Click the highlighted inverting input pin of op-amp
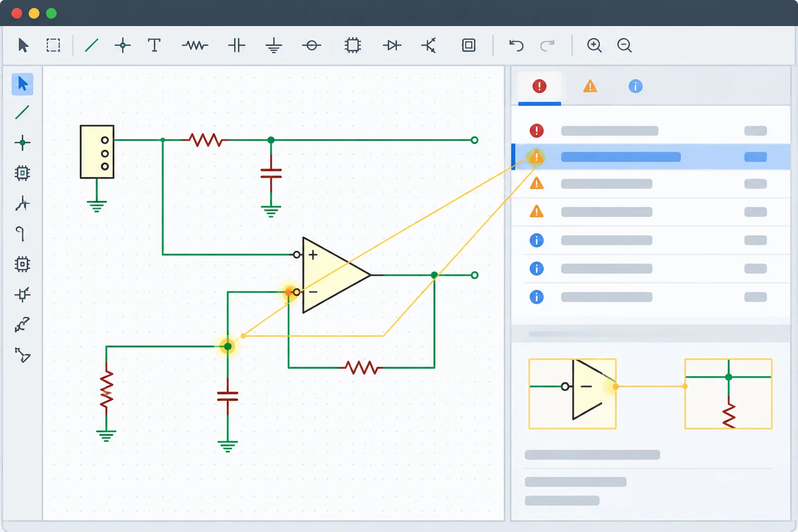Image resolution: width=798 pixels, height=532 pixels. point(296,292)
